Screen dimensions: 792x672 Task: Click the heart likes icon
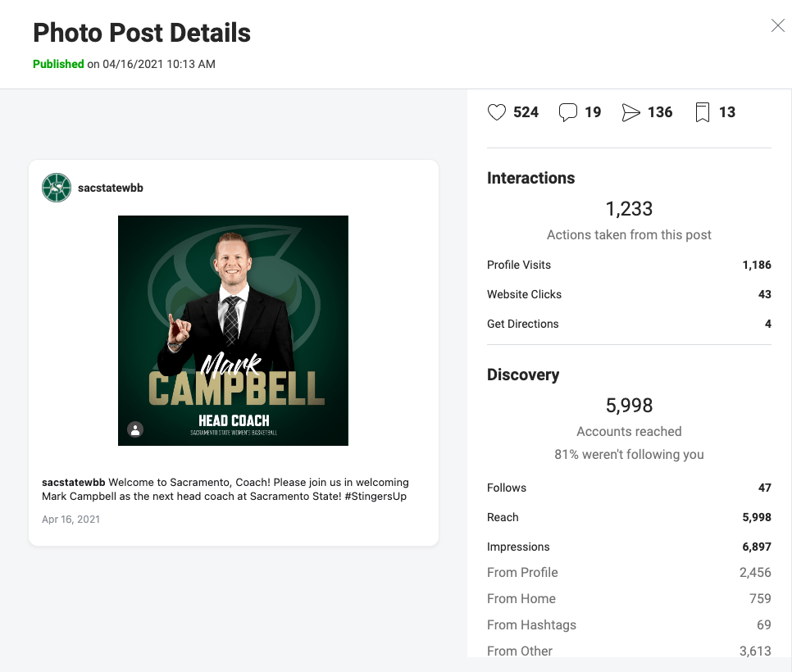click(x=497, y=112)
